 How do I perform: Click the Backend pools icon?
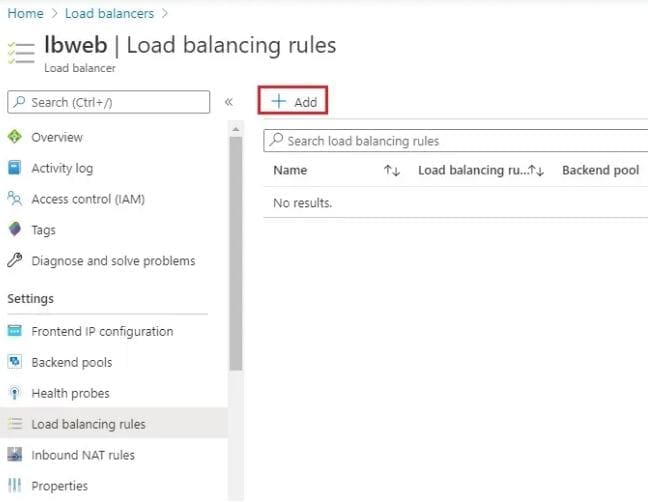(14, 362)
